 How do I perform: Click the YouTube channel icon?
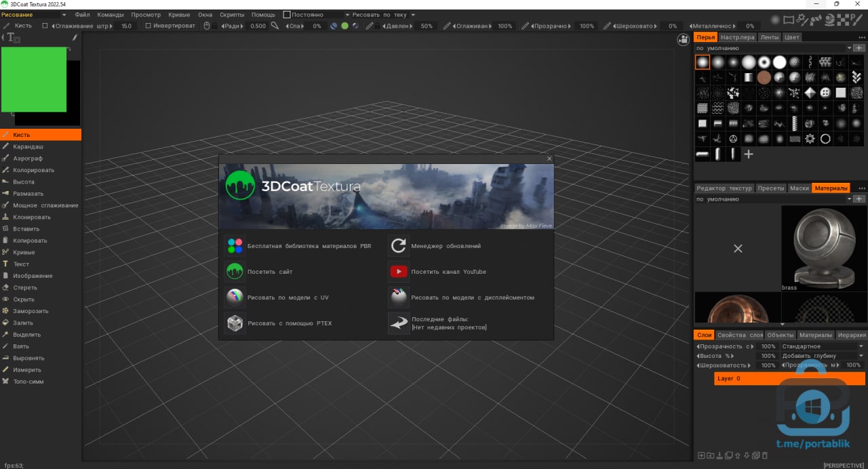coord(398,272)
